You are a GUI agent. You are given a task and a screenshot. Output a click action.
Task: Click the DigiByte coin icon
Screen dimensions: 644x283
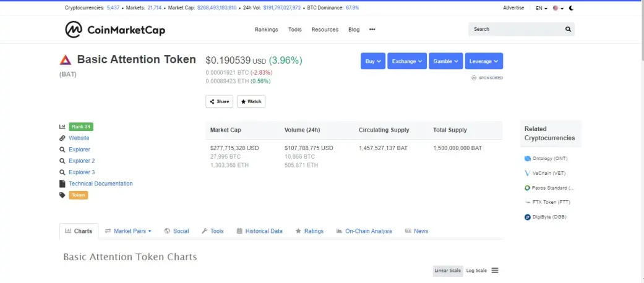point(528,217)
